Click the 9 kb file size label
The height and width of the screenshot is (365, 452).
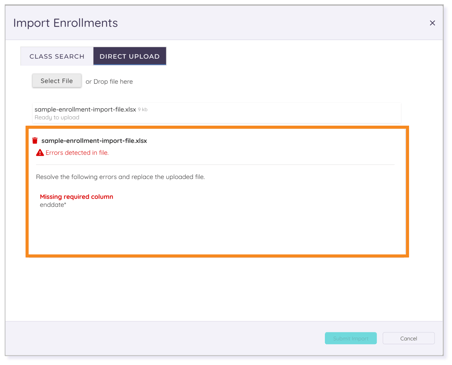tap(143, 109)
